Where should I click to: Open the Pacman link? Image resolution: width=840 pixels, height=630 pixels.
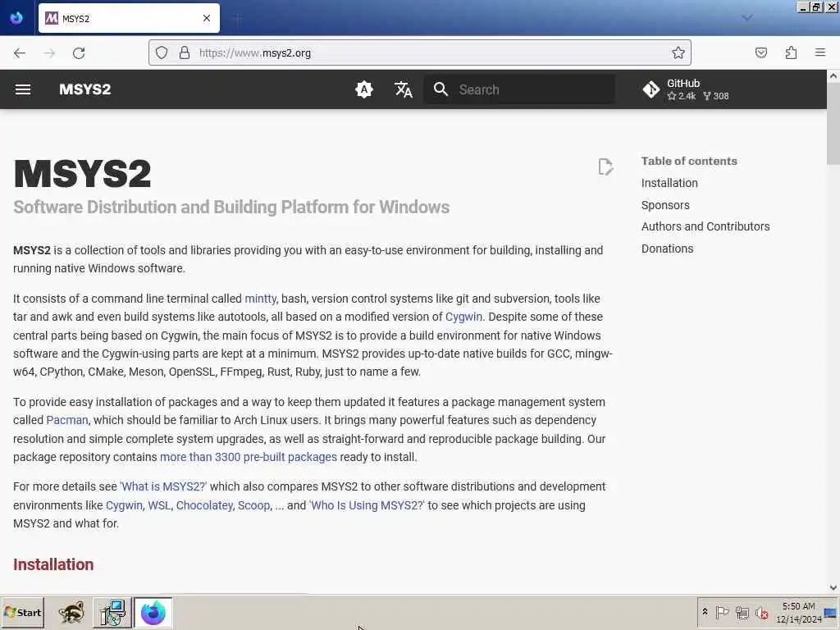click(67, 421)
